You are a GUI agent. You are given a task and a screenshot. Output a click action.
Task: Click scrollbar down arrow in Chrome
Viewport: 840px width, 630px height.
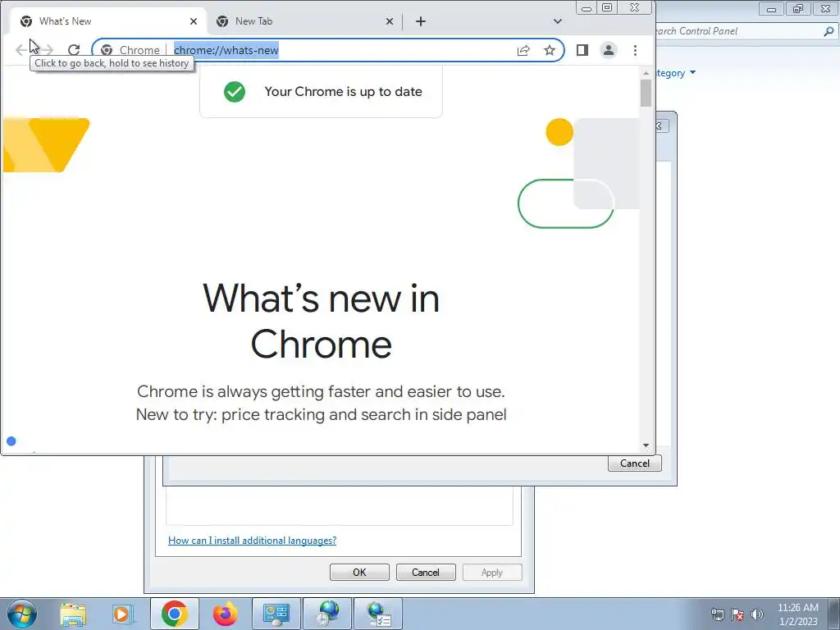pyautogui.click(x=646, y=445)
